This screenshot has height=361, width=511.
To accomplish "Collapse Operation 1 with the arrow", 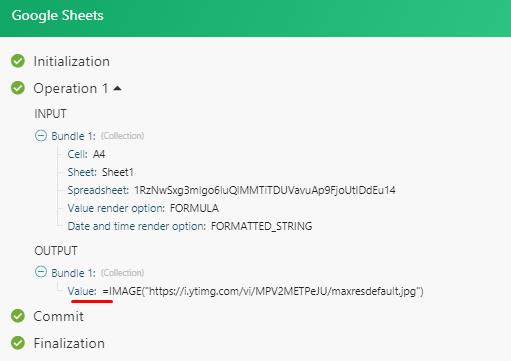I will [117, 88].
